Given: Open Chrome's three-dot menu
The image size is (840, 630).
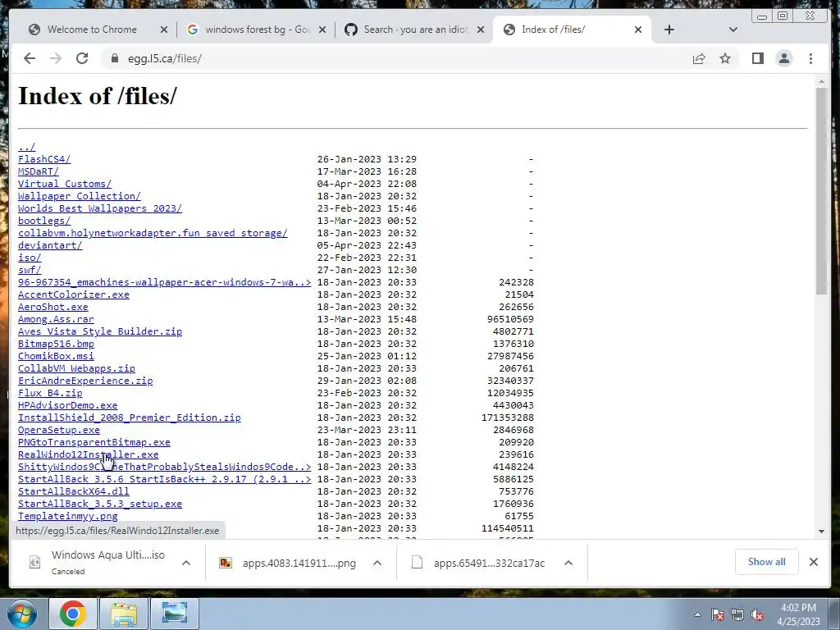Looking at the screenshot, I should click(x=811, y=58).
